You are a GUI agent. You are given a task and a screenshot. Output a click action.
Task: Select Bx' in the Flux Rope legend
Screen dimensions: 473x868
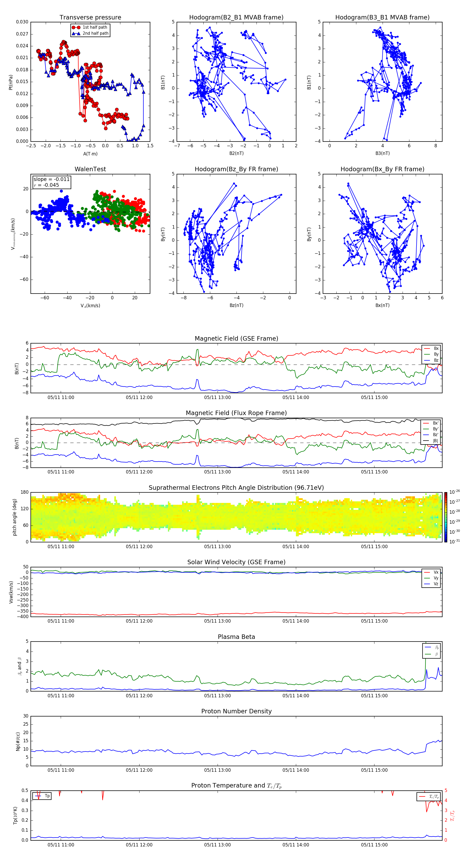pos(431,423)
